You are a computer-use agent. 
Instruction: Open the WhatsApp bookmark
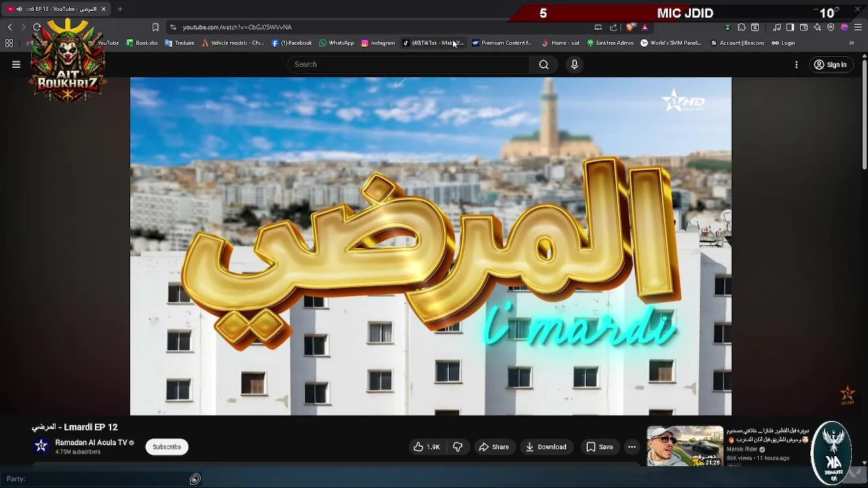pyautogui.click(x=337, y=43)
